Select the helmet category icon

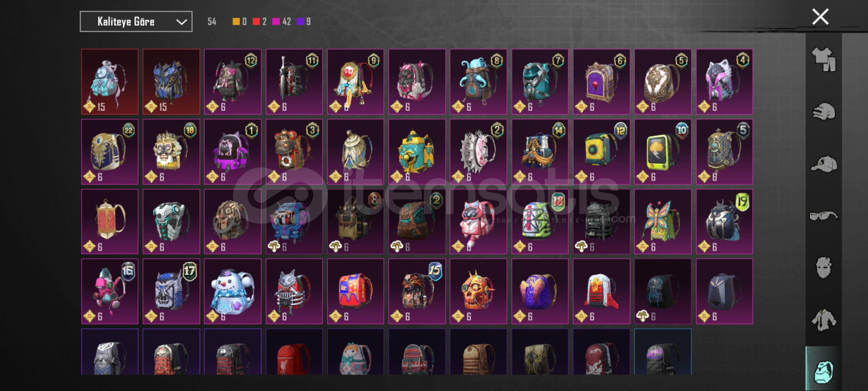pyautogui.click(x=824, y=112)
